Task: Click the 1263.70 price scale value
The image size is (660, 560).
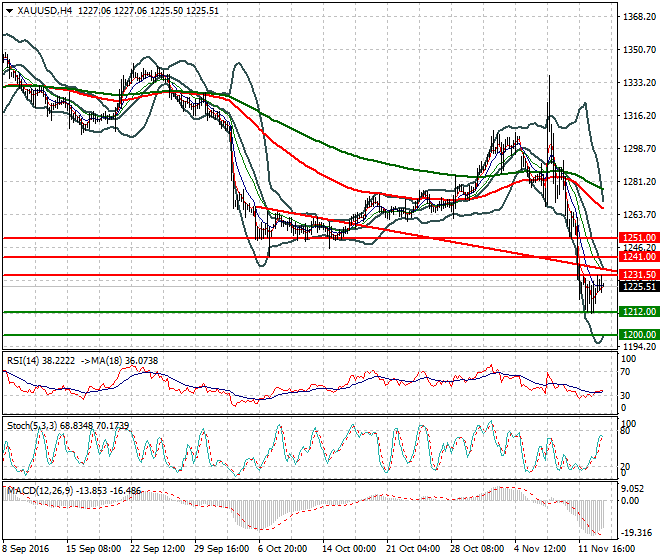Action: tap(639, 214)
